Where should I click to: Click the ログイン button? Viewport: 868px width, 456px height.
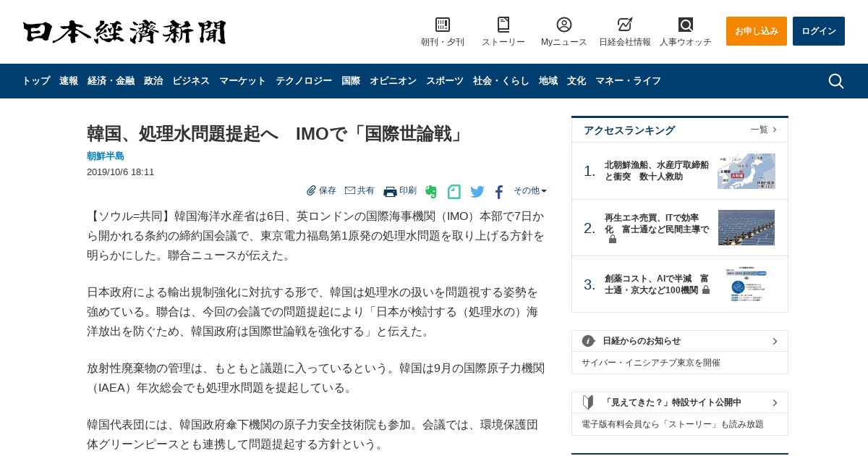pyautogui.click(x=819, y=31)
